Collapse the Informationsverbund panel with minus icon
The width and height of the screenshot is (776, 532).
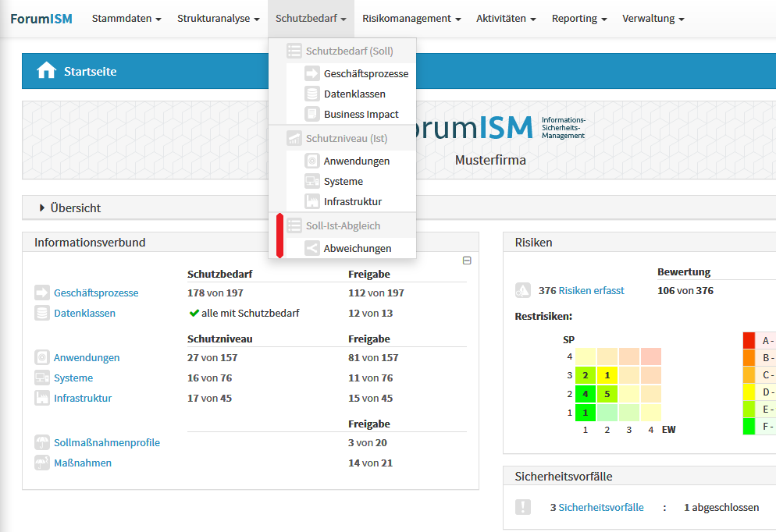(467, 261)
